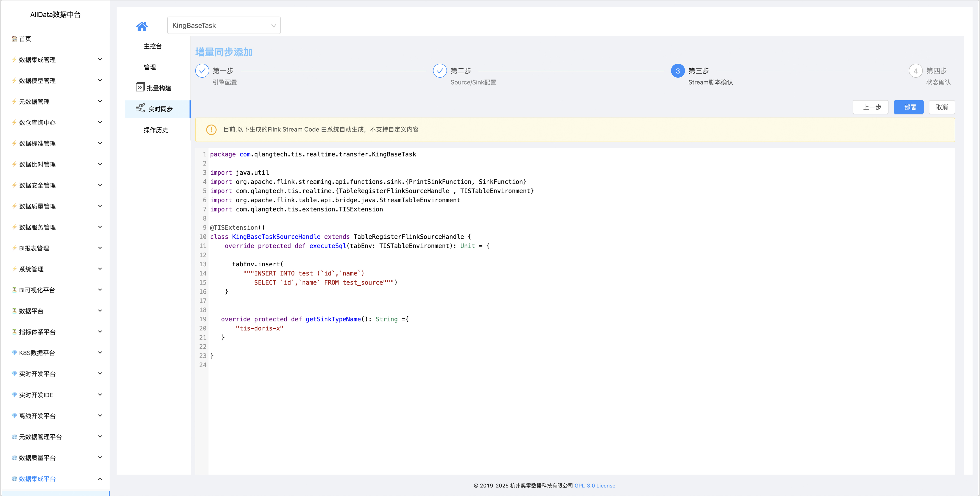Click the warning icon in yellow banner
980x496 pixels.
coord(211,130)
